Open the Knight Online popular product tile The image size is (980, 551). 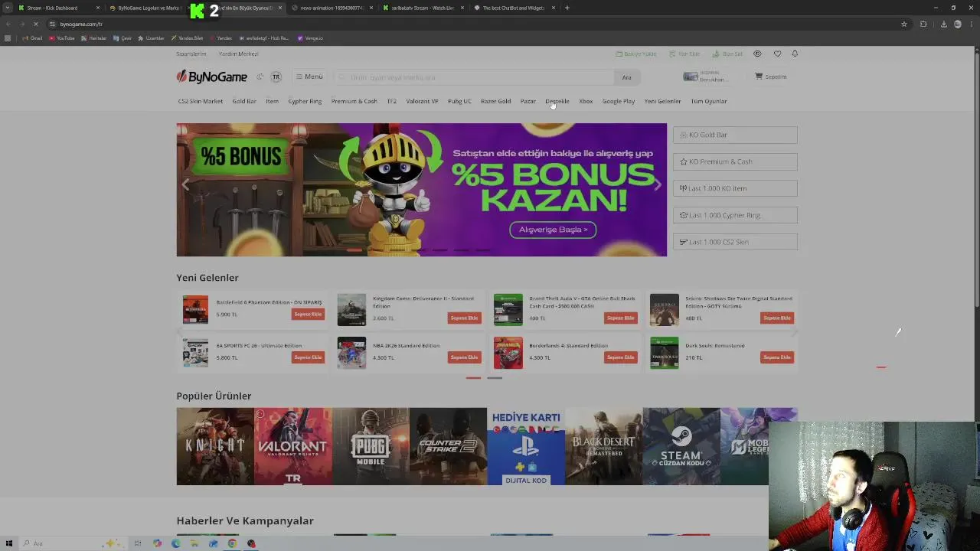[215, 446]
